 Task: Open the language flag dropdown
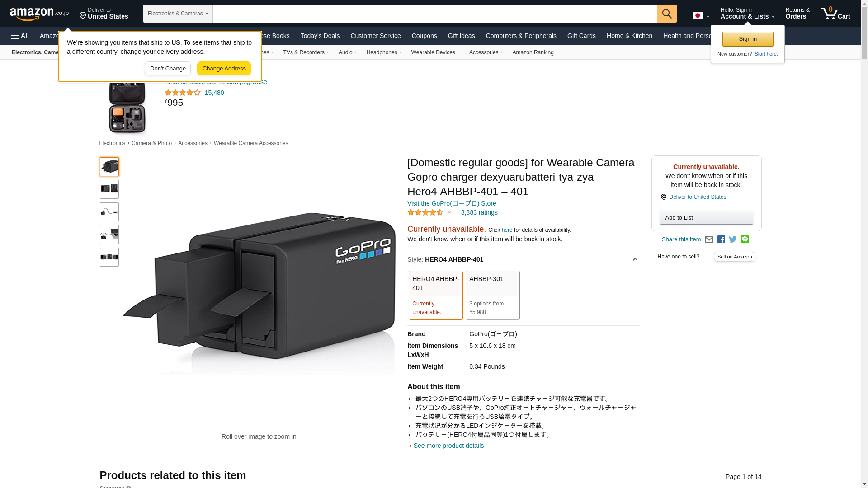click(701, 16)
